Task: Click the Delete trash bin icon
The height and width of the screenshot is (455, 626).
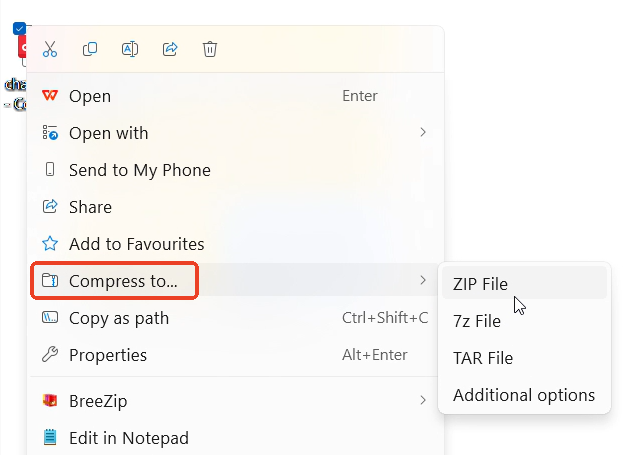Action: coord(210,49)
